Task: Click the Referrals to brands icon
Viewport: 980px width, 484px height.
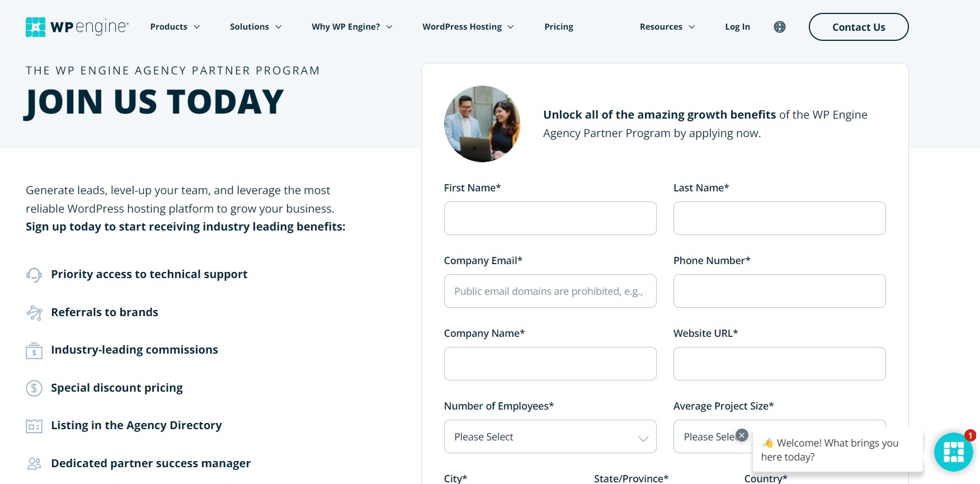Action: point(34,313)
